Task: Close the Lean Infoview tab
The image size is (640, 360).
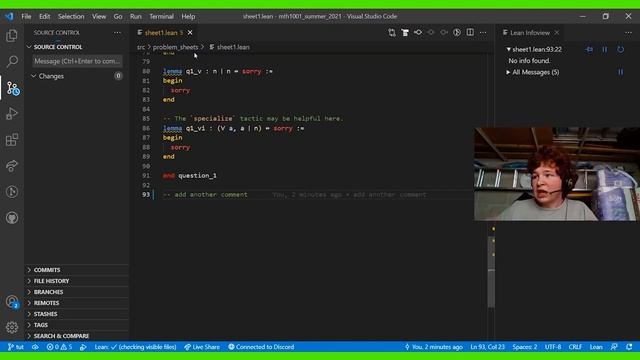Action: [557, 33]
